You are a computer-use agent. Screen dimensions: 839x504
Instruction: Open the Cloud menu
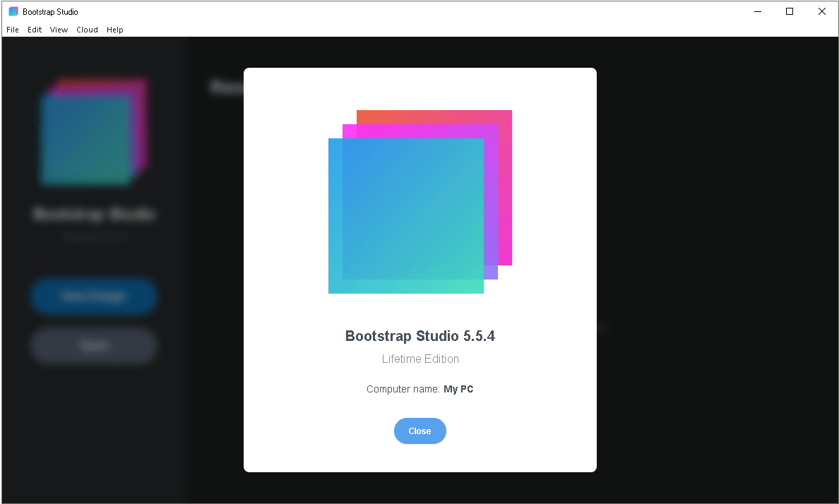point(87,30)
